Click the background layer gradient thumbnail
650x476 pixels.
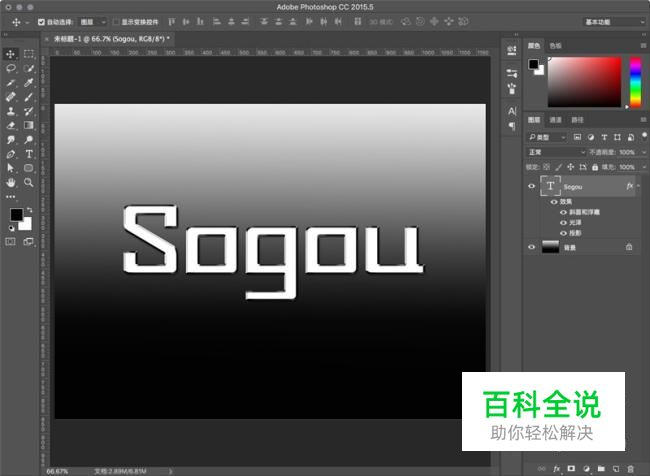[551, 247]
